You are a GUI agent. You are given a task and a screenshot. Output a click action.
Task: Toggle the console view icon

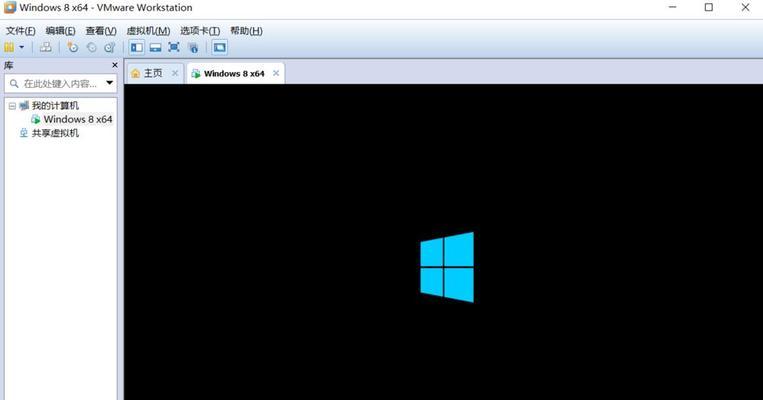tap(219, 47)
